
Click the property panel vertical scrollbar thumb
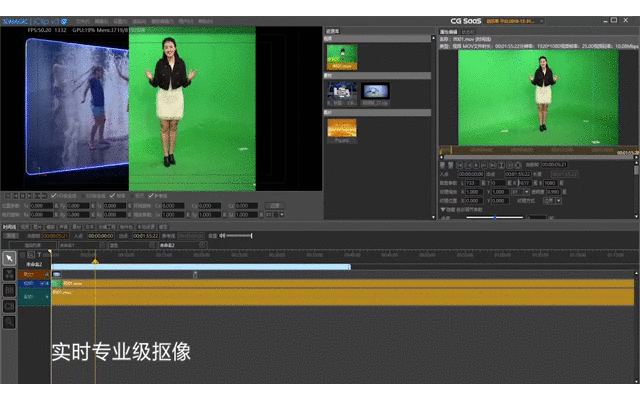pyautogui.click(x=636, y=170)
